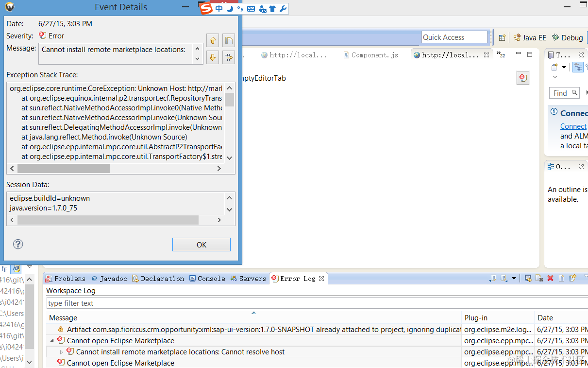Toggle Categorized presentation in Task List

578,67
